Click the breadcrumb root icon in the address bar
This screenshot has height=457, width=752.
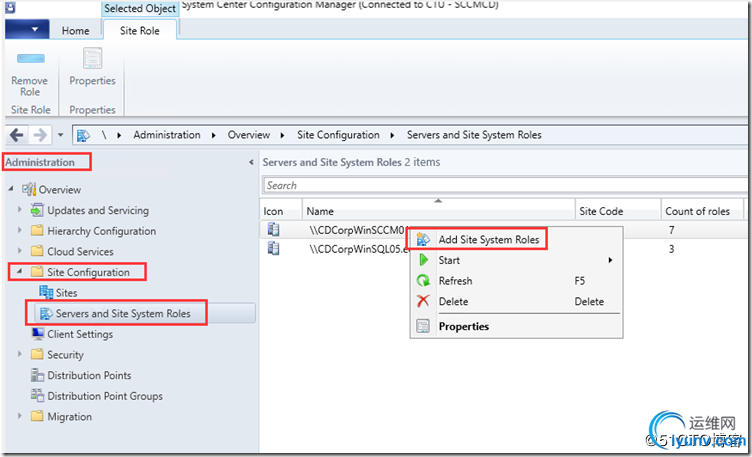(83, 136)
